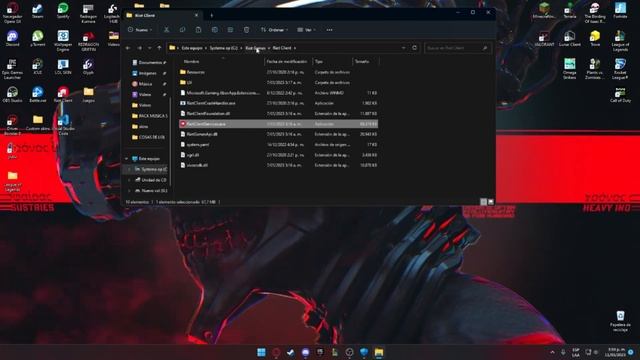This screenshot has width=640, height=360.
Task: Expand the Nuevo vol drive node
Action: (129, 191)
